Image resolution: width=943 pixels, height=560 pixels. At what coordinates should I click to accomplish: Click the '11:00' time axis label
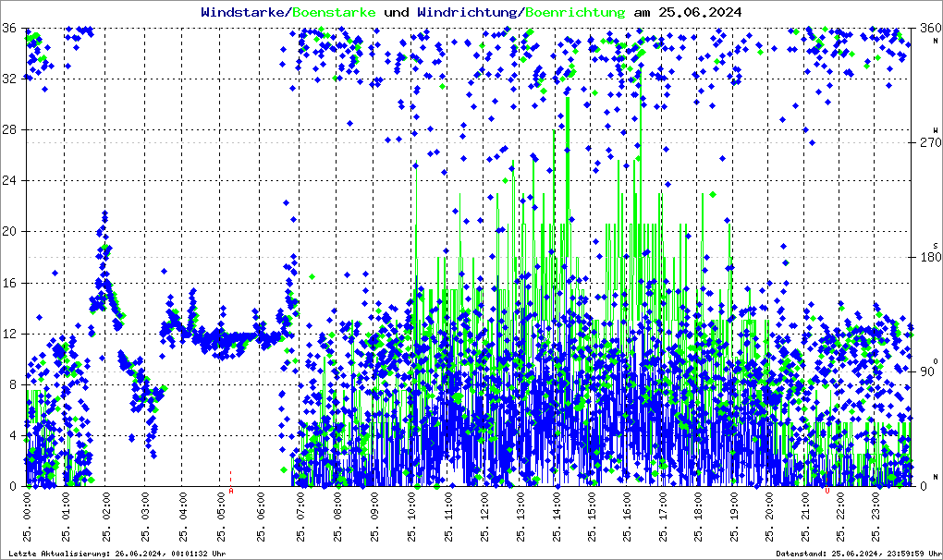coord(448,506)
